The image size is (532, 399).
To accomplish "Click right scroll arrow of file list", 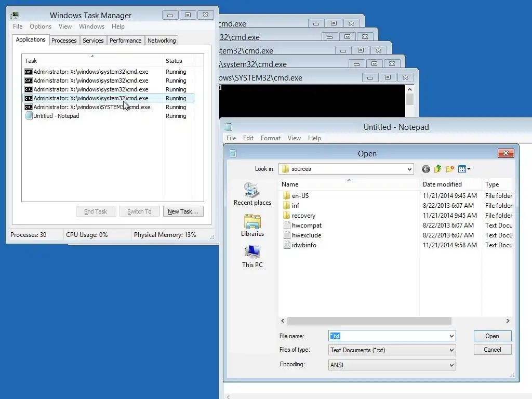I will coord(508,321).
